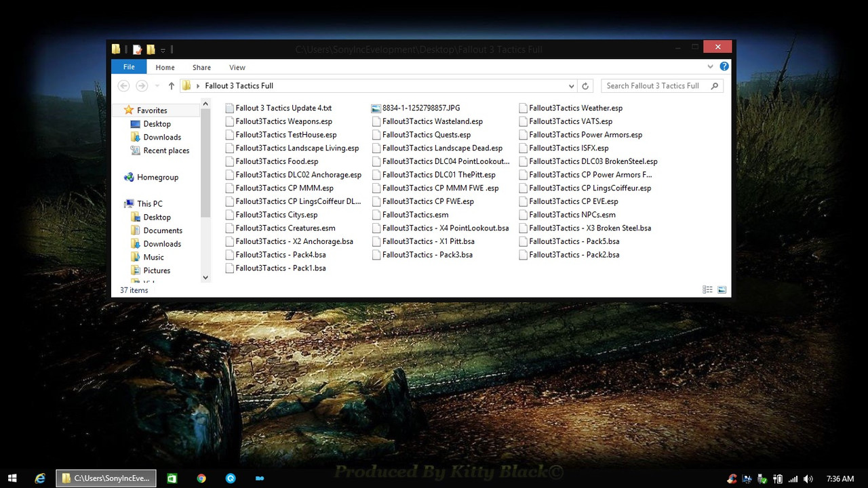Expand the ribbon with the chevron
868x488 pixels.
click(710, 66)
